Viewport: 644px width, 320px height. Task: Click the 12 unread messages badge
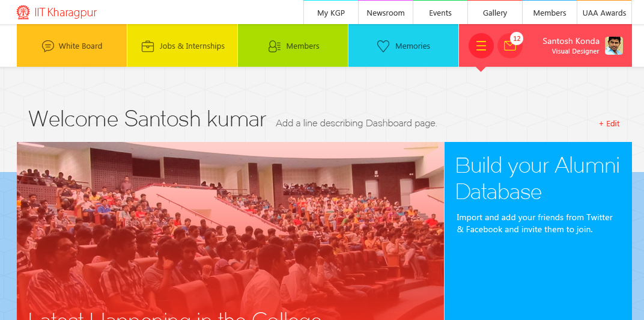click(517, 38)
